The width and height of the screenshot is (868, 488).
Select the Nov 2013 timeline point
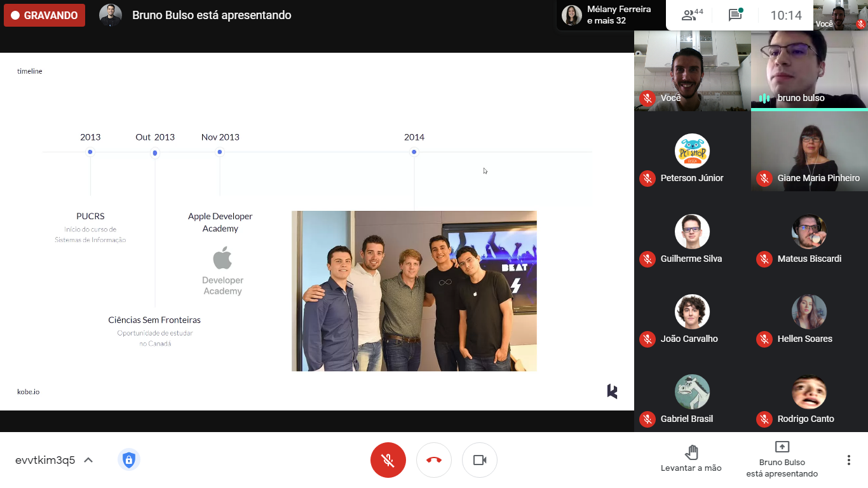(220, 152)
